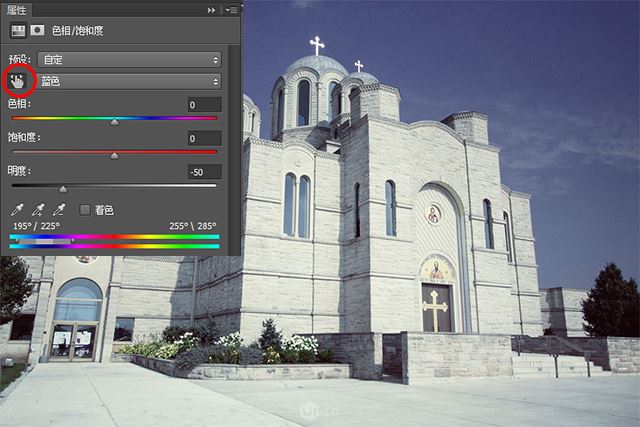Click the layer mask icon

point(37,31)
